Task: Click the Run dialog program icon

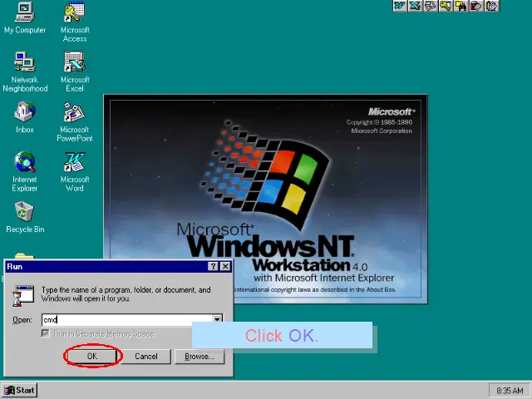Action: point(23,296)
